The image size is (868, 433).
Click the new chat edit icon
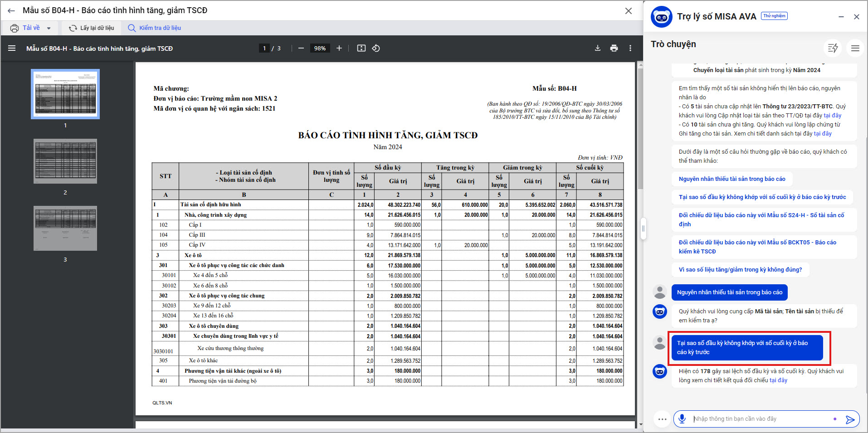pyautogui.click(x=833, y=48)
